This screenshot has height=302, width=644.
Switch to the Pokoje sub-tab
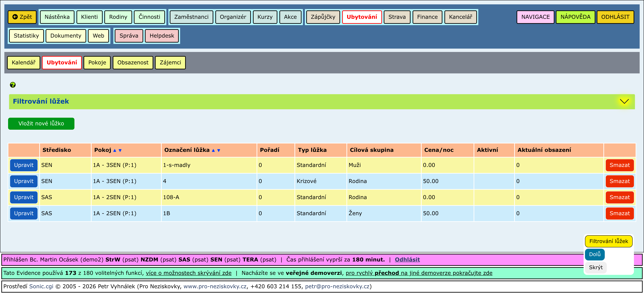[x=97, y=63]
